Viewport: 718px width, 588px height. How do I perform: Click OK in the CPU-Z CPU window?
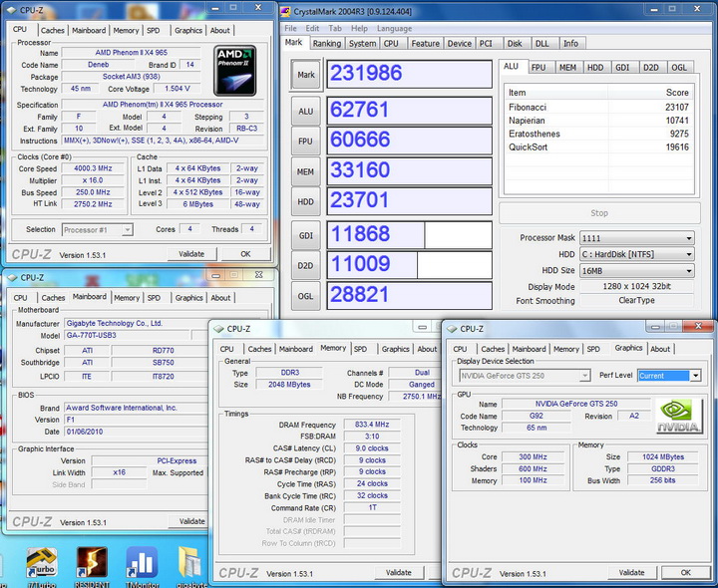(246, 254)
